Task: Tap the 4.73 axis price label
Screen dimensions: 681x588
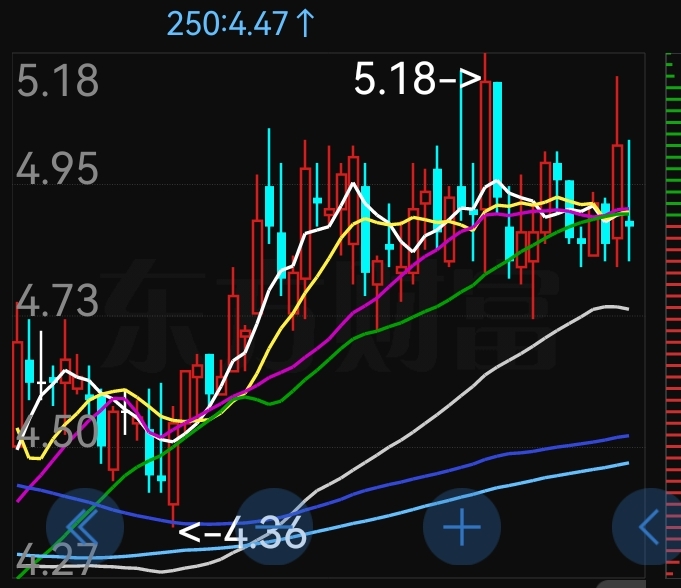Action: pyautogui.click(x=57, y=300)
